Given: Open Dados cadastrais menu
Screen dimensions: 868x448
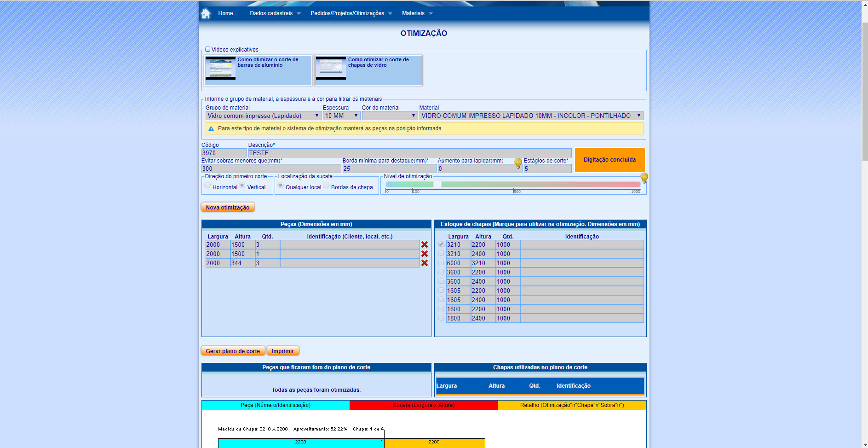Looking at the screenshot, I should (275, 13).
